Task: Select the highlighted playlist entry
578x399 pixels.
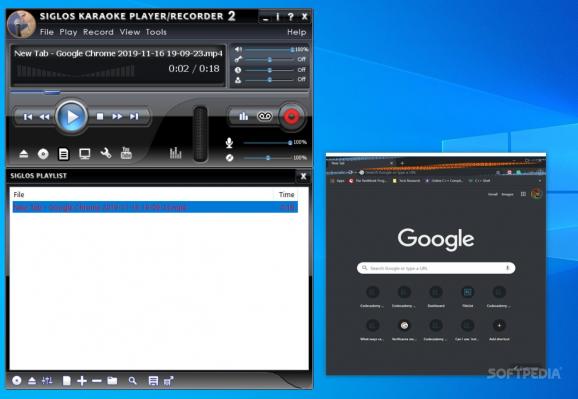Action: coord(155,207)
